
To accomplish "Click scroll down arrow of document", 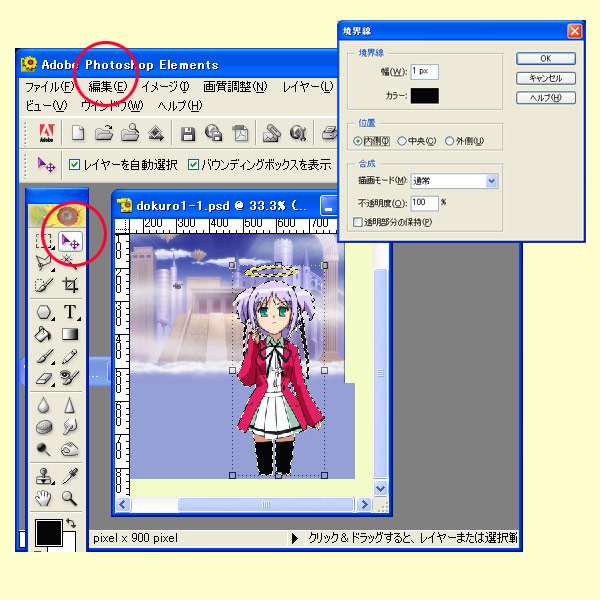I will pyautogui.click(x=380, y=489).
